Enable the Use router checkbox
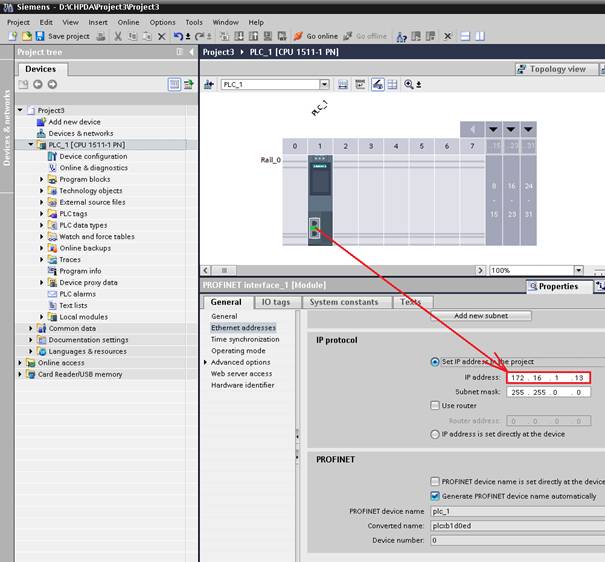Image resolution: width=605 pixels, height=562 pixels. (434, 406)
